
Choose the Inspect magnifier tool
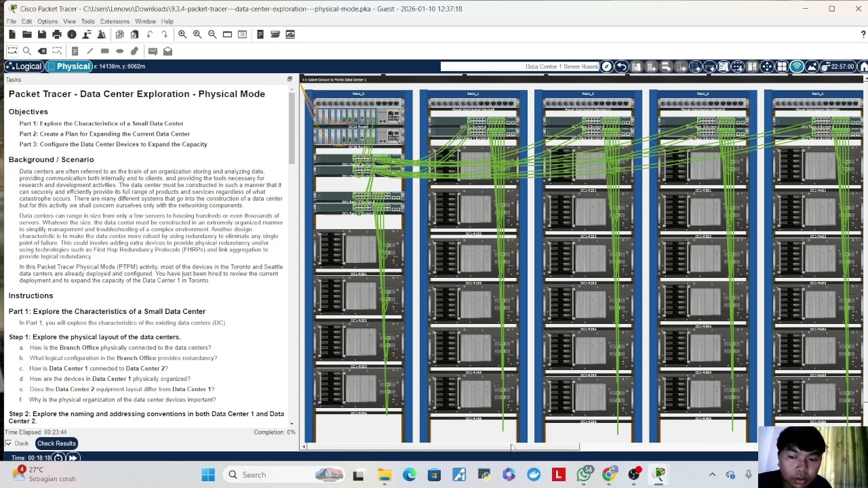(27, 51)
